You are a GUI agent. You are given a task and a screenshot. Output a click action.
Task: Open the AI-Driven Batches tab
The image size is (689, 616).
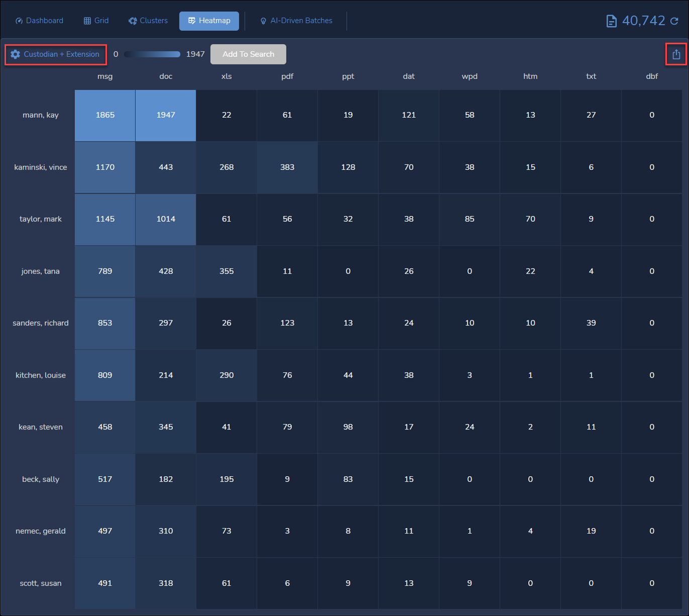[296, 21]
